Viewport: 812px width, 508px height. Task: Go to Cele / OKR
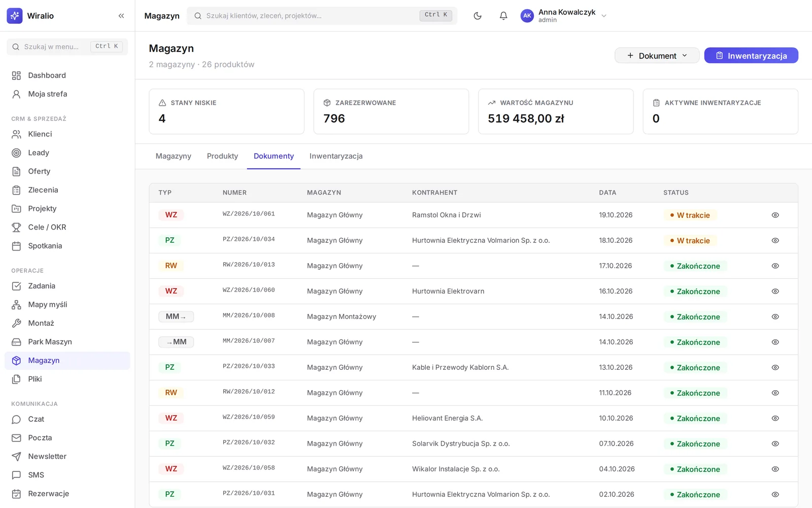(x=67, y=227)
